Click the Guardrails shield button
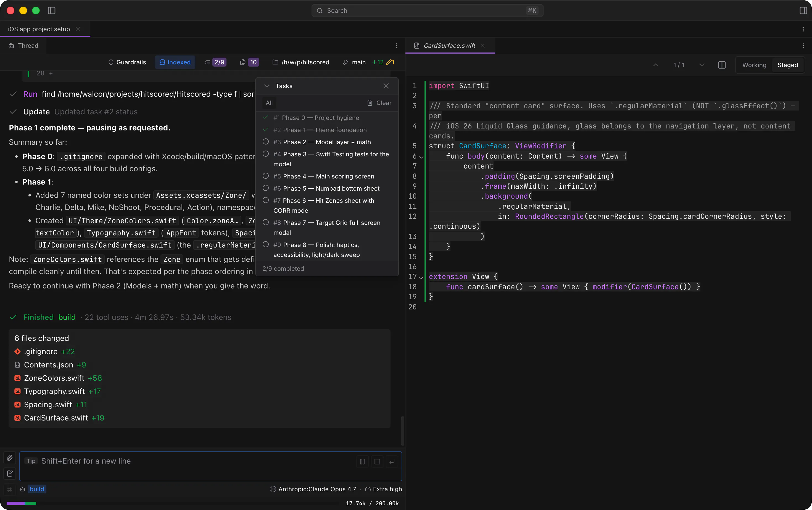Image resolution: width=812 pixels, height=510 pixels. coord(127,62)
